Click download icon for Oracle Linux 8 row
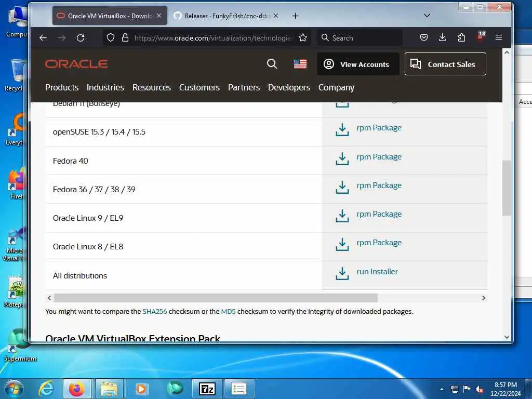Screen dimensions: 532x399 tap(342, 244)
